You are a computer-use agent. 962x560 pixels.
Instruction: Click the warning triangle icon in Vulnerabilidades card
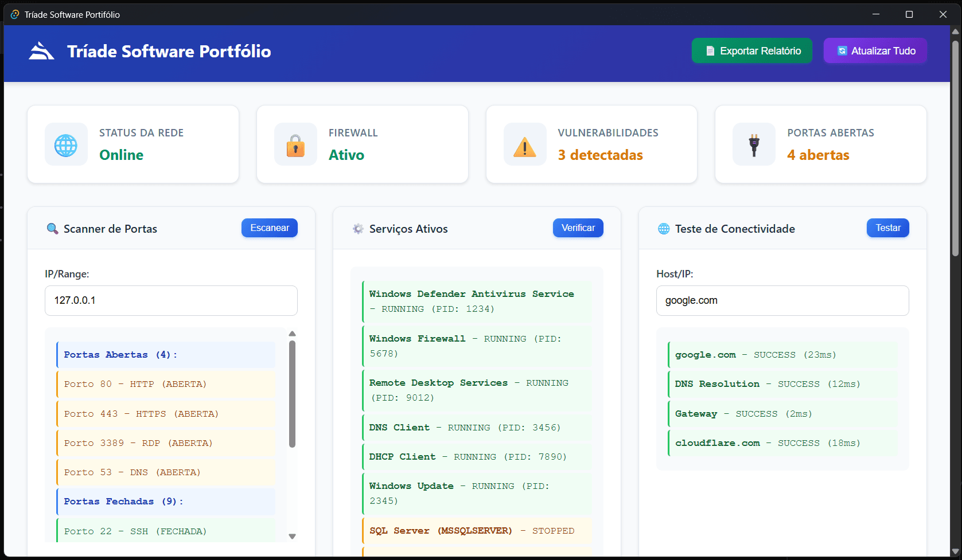coord(524,147)
